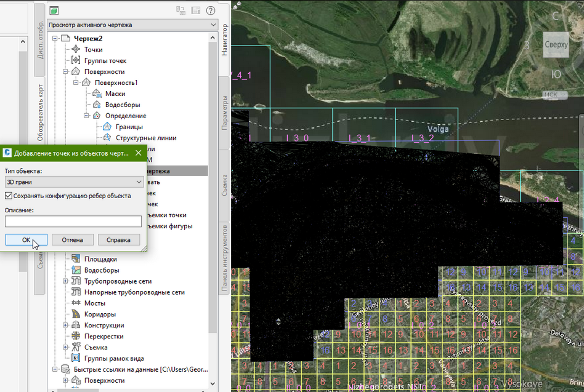This screenshot has width=584, height=392.
Task: Click the Сверху face on the ViewCube
Action: 556,44
